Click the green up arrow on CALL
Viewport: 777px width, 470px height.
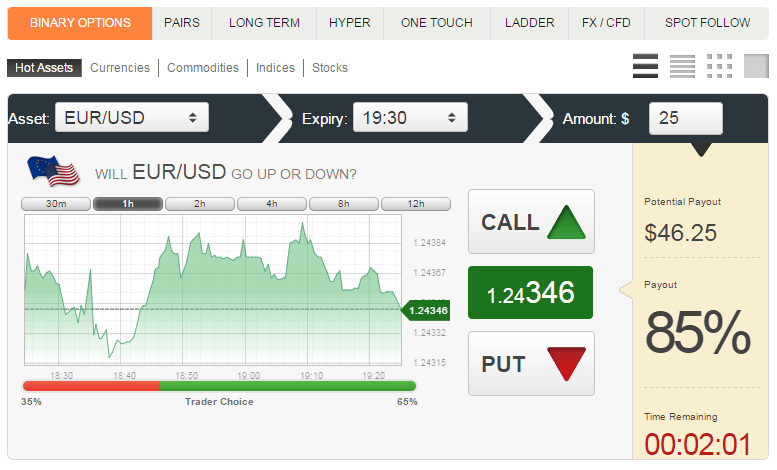(564, 221)
